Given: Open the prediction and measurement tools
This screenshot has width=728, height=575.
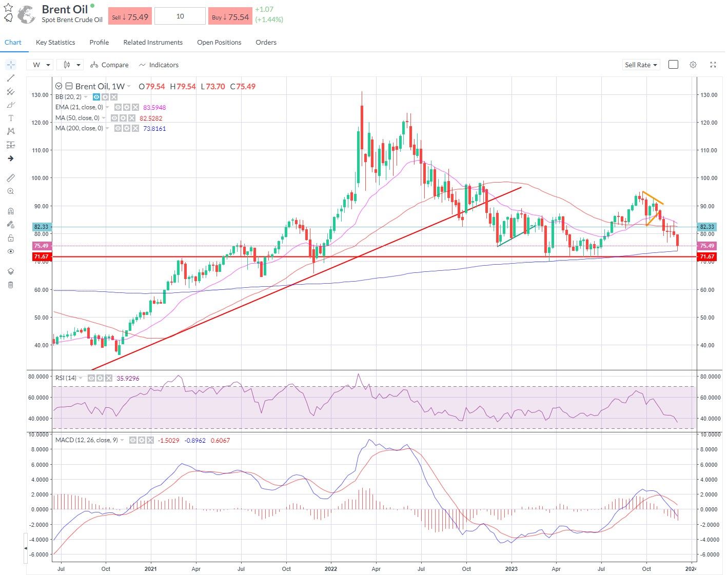Looking at the screenshot, I should click(11, 145).
